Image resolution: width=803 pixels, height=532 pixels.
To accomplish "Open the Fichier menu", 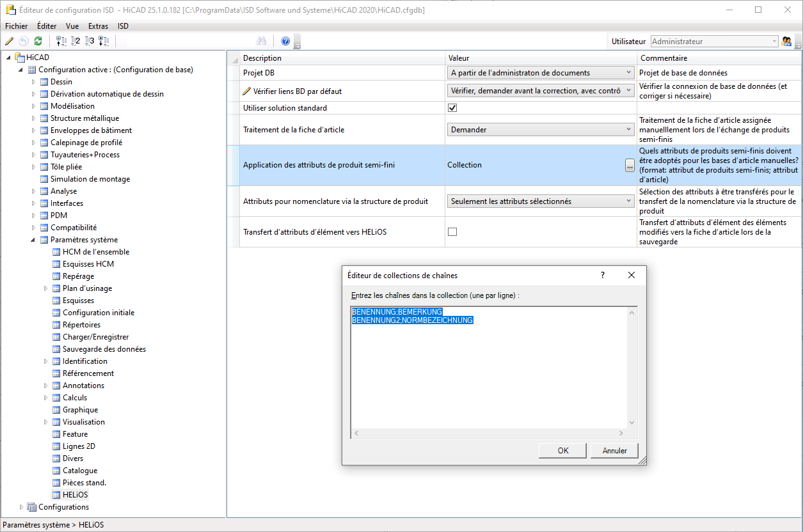I will 16,26.
